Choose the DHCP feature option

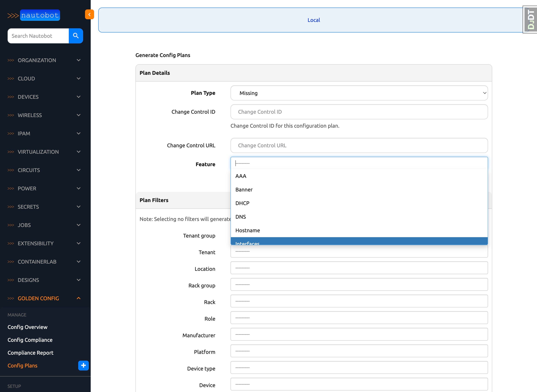tap(242, 203)
